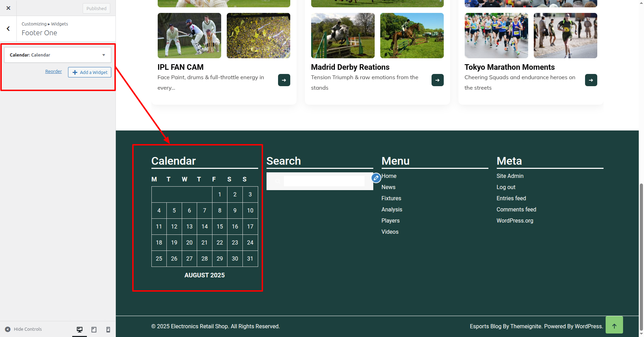Go back using the left chevron arrow
This screenshot has width=644, height=337.
8,29
